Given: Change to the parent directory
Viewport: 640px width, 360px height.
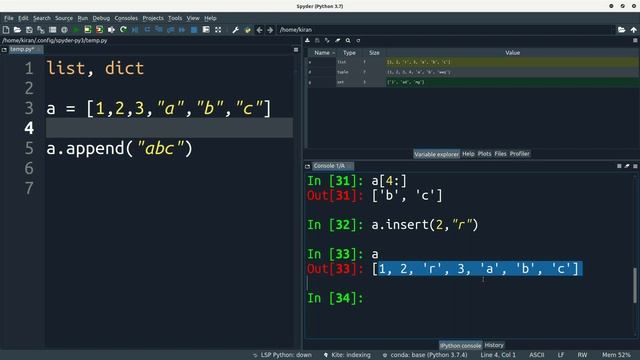Looking at the screenshot, I should coord(633,30).
